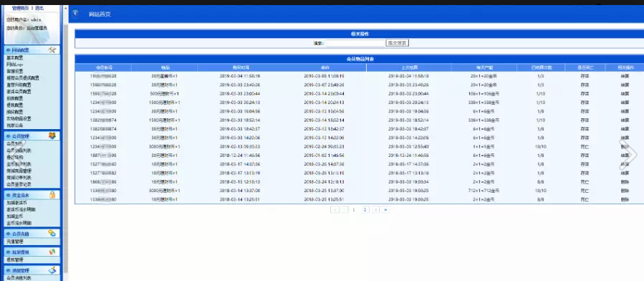
Task: Go to page 2 in pagination
Action: 365,209
